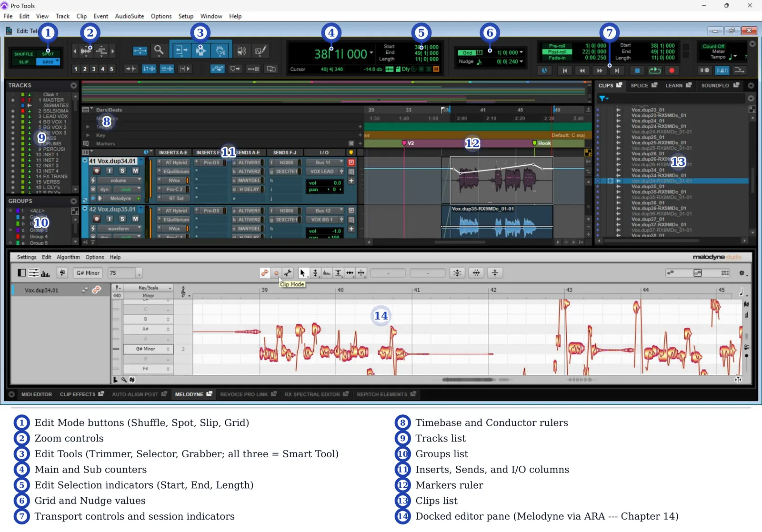
Task: Select the Grabber hand tool
Action: pos(221,50)
